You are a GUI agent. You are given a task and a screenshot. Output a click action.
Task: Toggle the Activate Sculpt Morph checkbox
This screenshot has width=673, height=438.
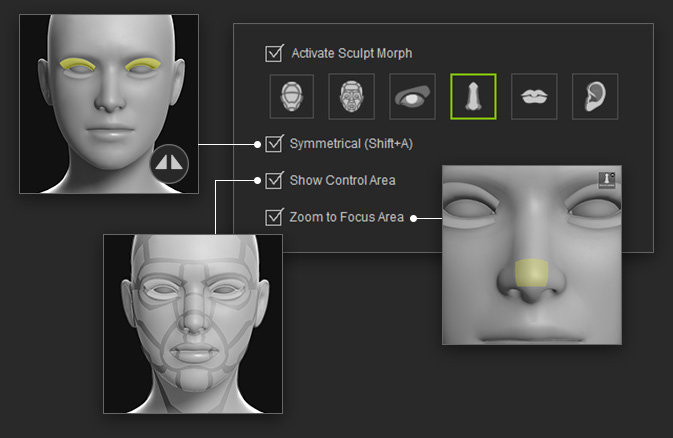click(x=274, y=54)
